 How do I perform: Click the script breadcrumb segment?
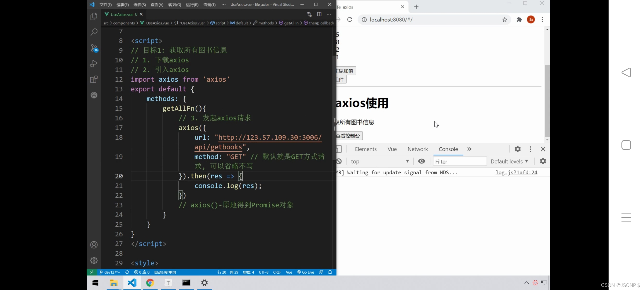(x=218, y=23)
